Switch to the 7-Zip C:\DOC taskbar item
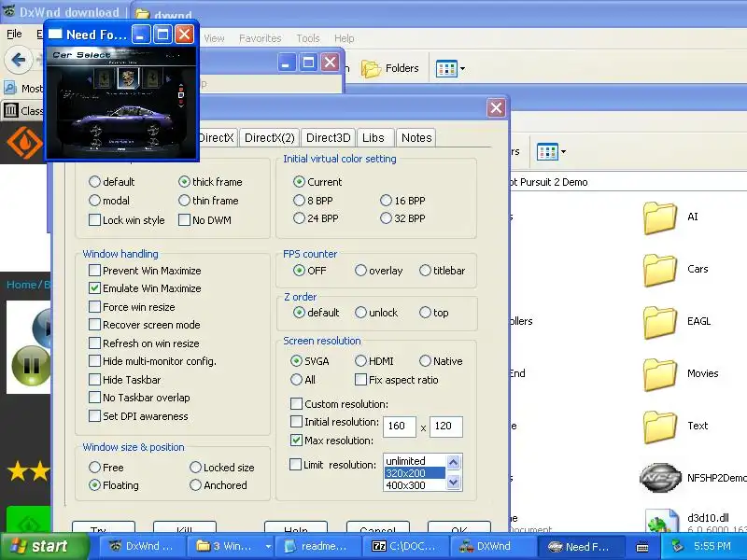This screenshot has height=560, width=747. pos(405,546)
